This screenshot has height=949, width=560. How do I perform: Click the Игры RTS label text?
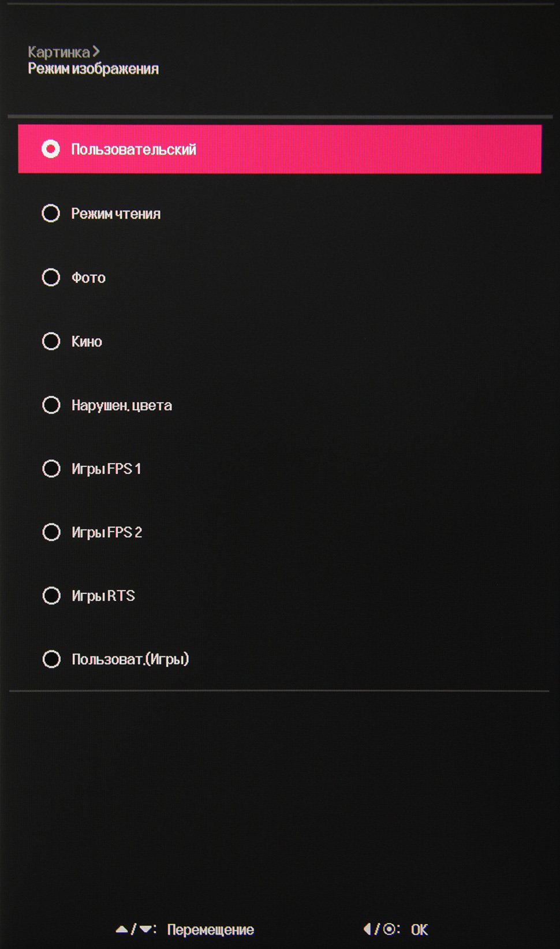103,596
